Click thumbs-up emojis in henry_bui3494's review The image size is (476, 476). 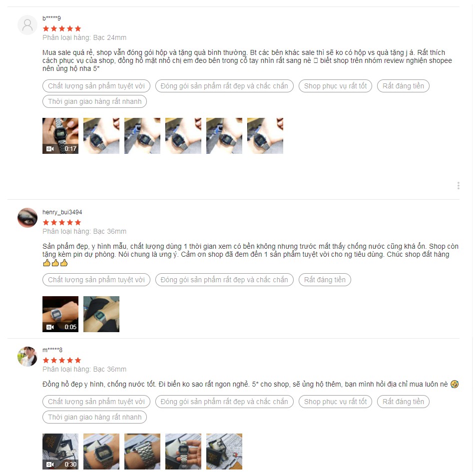coord(55,263)
